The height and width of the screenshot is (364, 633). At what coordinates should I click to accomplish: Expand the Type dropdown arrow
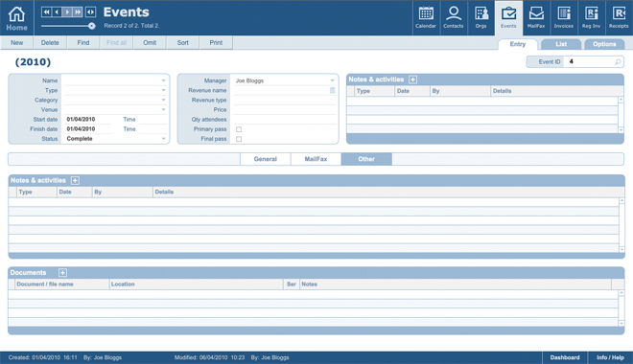click(163, 90)
